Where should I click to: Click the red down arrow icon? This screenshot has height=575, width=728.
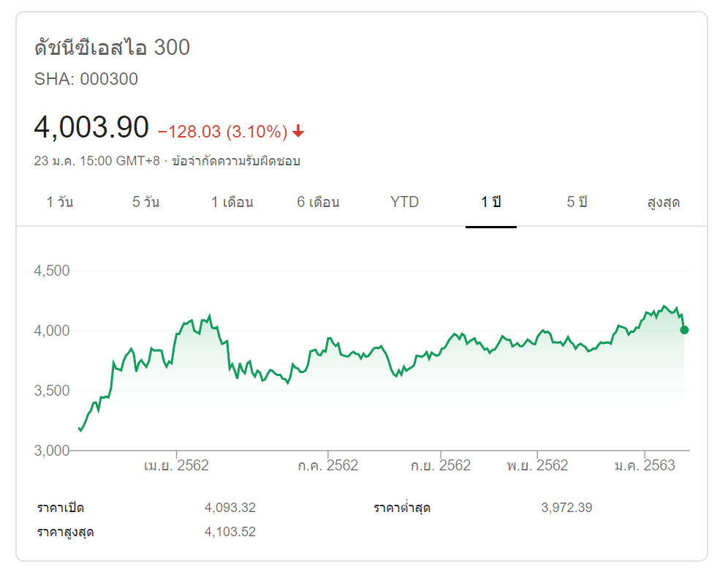298,132
